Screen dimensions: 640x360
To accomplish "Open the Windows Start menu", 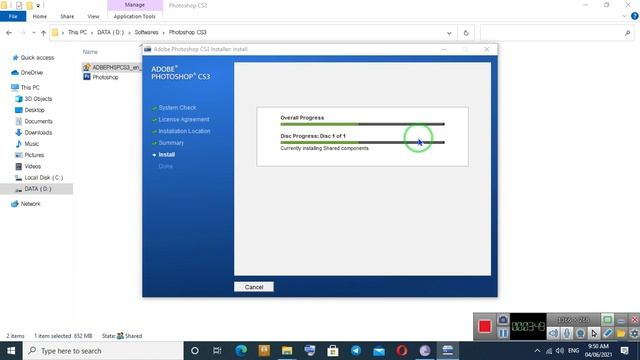I will [x=11, y=351].
